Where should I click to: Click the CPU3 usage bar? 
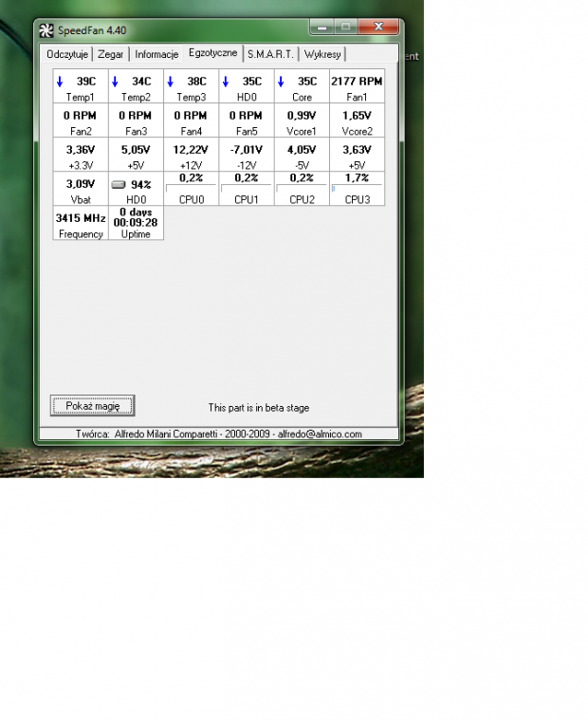click(x=357, y=189)
